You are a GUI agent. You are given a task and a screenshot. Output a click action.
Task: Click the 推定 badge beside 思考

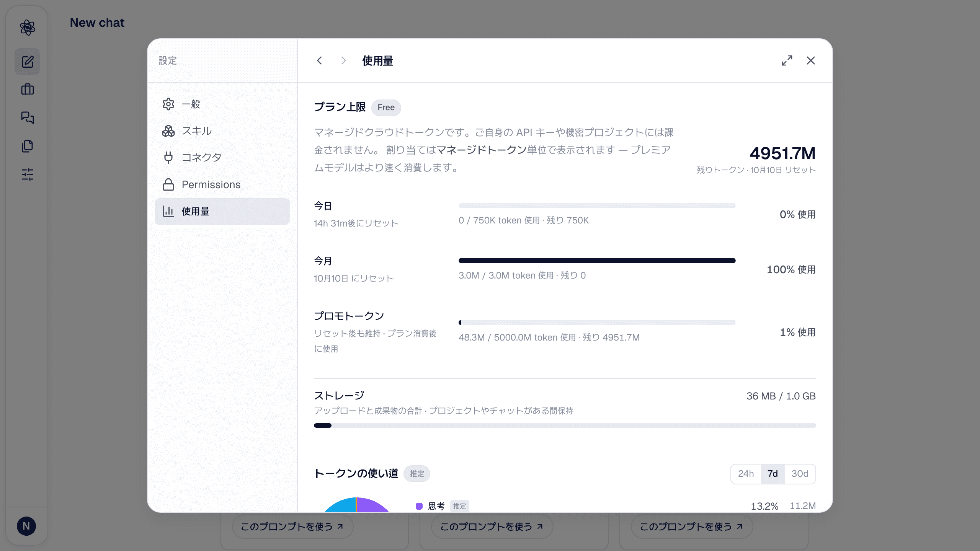point(460,506)
